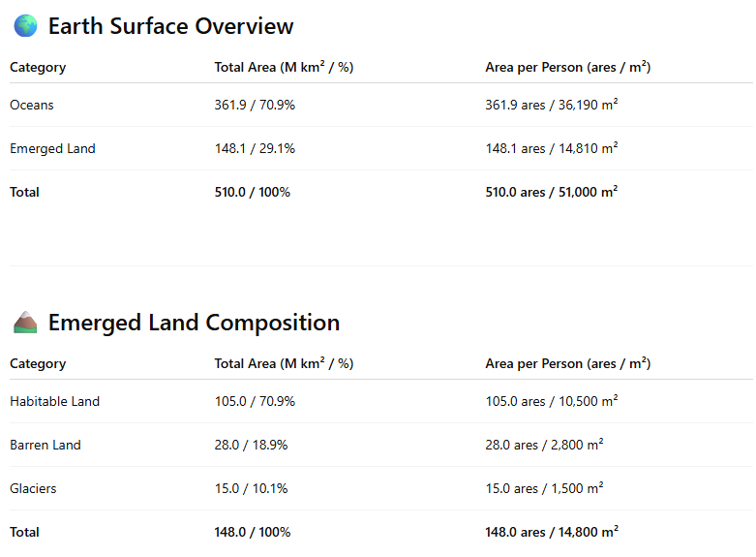The height and width of the screenshot is (557, 756).
Task: Select the 105.0 / 70.9% cell
Action: click(x=255, y=401)
